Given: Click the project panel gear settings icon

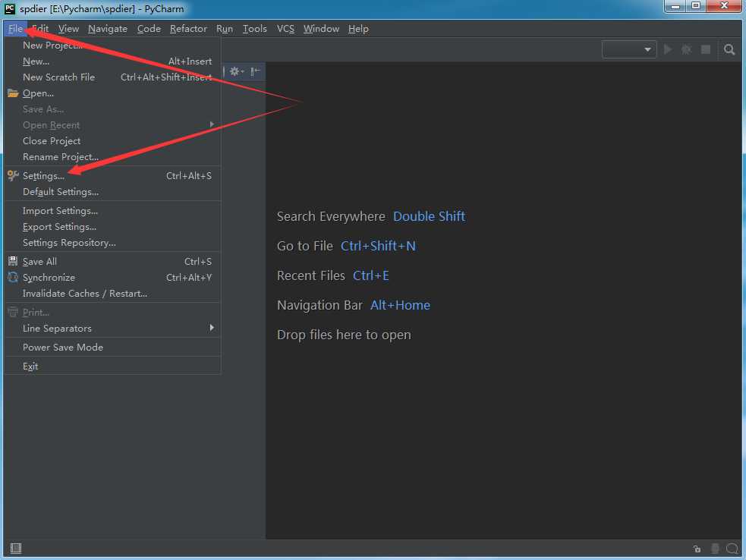Looking at the screenshot, I should tap(235, 71).
